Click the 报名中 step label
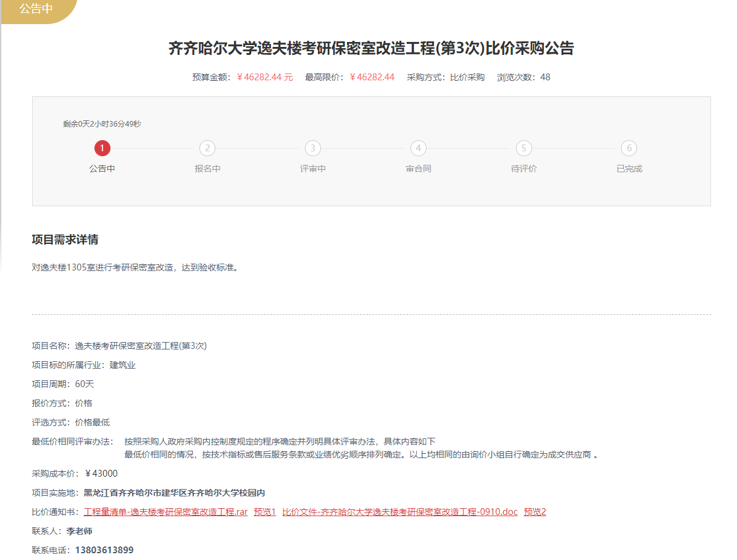The image size is (737, 560). [x=207, y=169]
